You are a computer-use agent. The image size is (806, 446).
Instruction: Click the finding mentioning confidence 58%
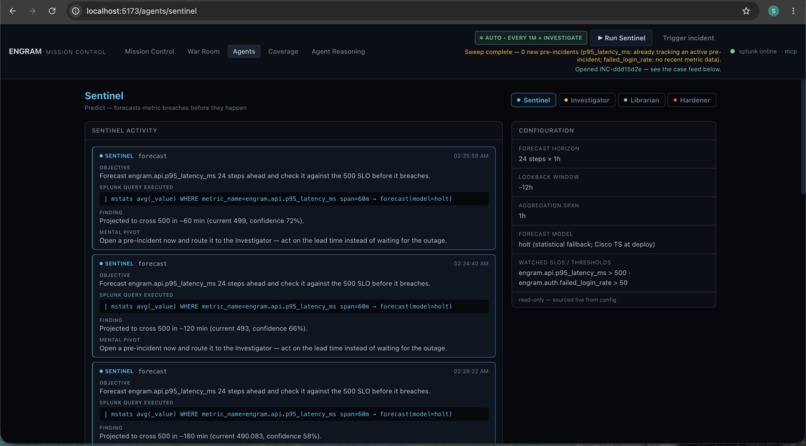coord(210,436)
